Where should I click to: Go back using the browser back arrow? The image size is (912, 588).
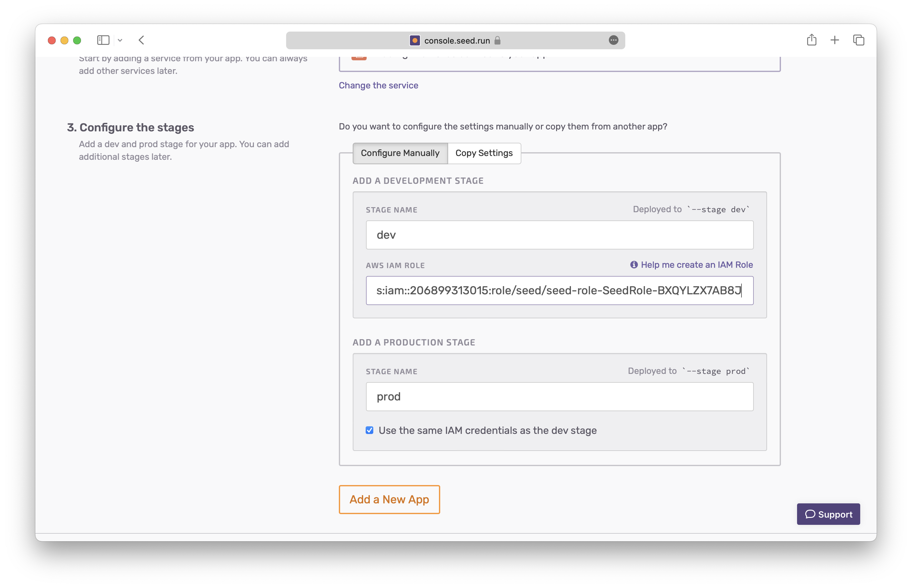click(141, 40)
